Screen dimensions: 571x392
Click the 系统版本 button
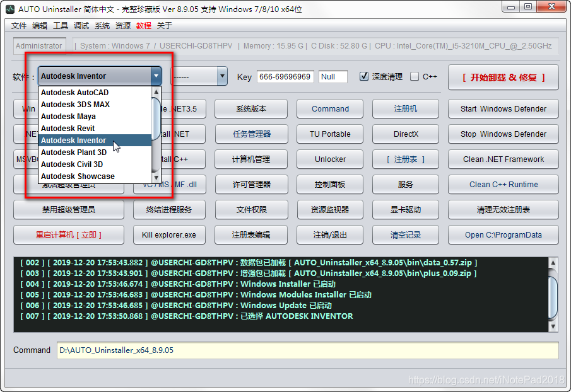pos(251,109)
